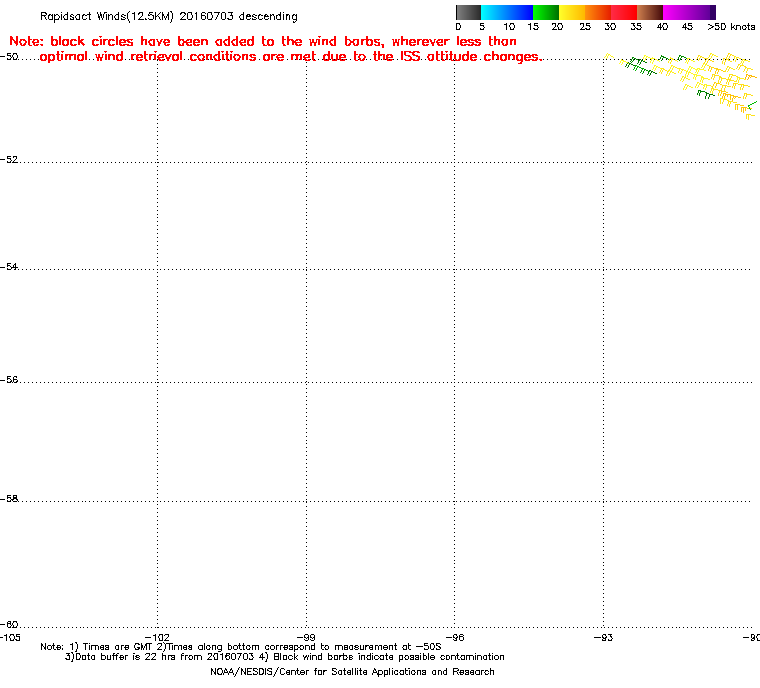Image resolution: width=760 pixels, height=688 pixels.
Task: Click the cyan-blue 5-15 knots color segment
Action: pos(507,12)
